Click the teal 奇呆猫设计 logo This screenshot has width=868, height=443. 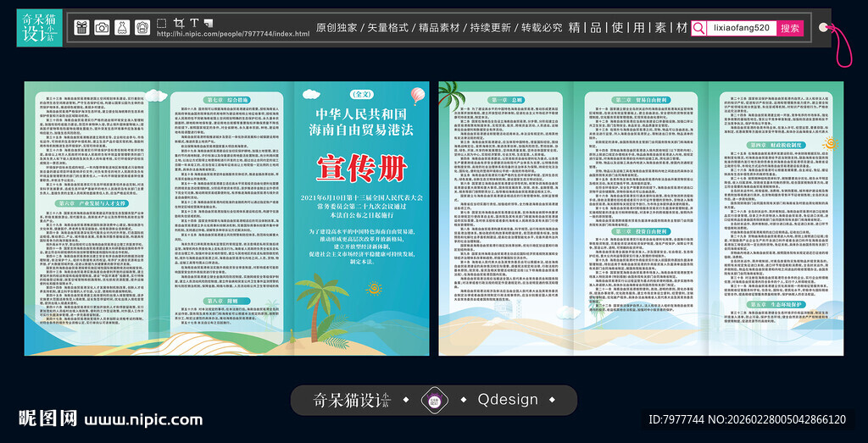[x=39, y=28]
